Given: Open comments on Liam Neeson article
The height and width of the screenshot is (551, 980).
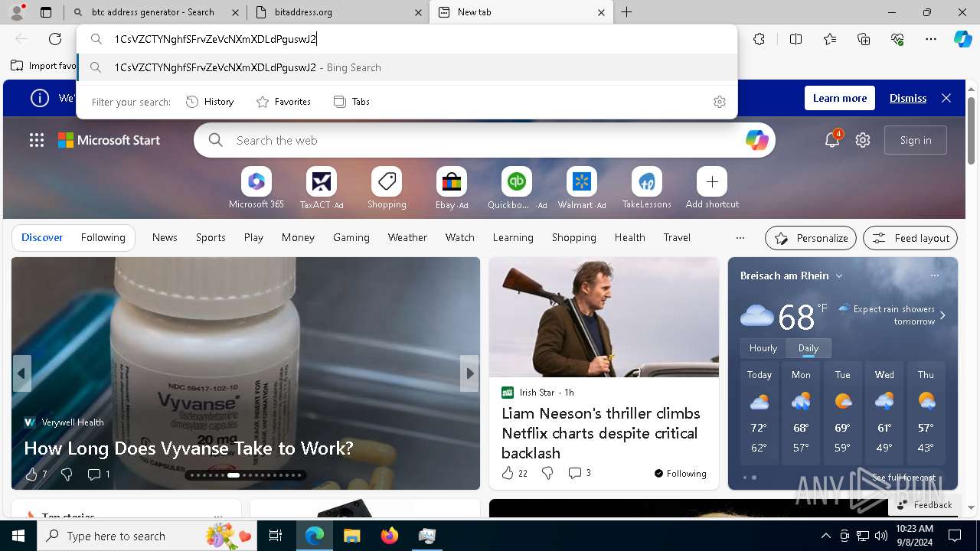Looking at the screenshot, I should click(x=580, y=473).
